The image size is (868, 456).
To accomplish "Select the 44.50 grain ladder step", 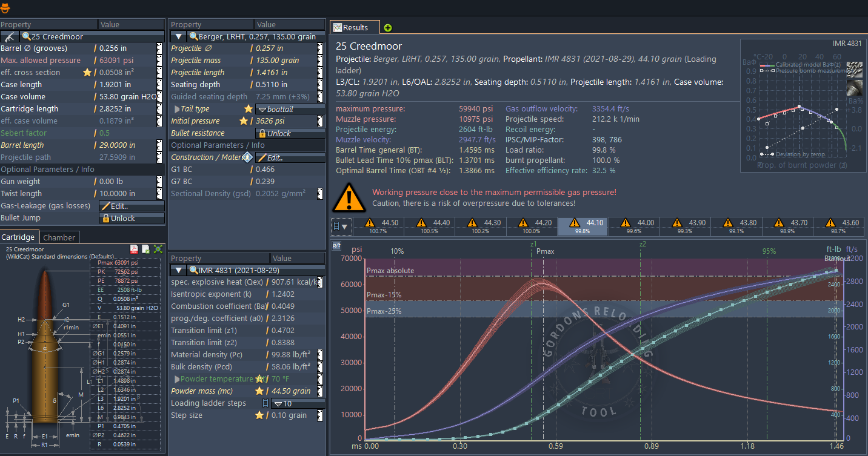I will 379,226.
